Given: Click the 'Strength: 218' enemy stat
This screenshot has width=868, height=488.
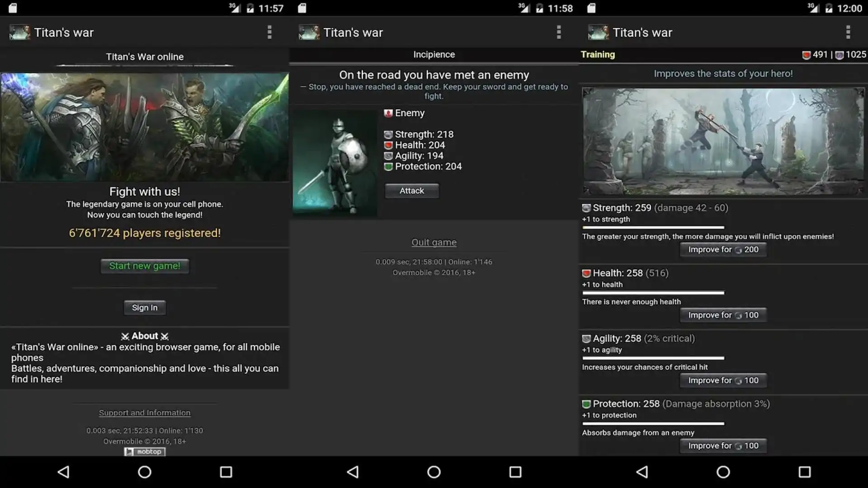Looking at the screenshot, I should click(424, 135).
